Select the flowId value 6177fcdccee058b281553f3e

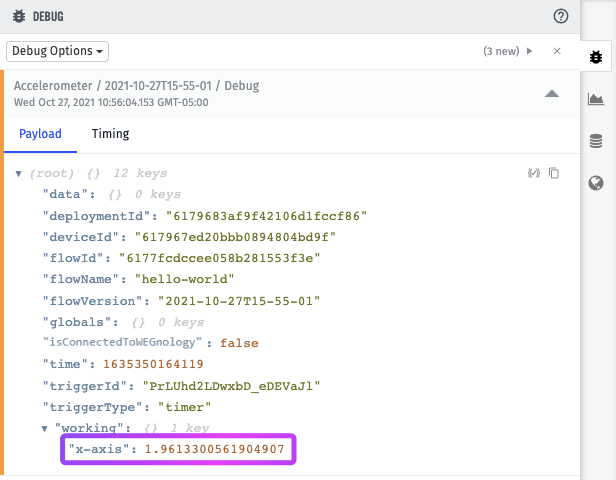tap(220, 258)
